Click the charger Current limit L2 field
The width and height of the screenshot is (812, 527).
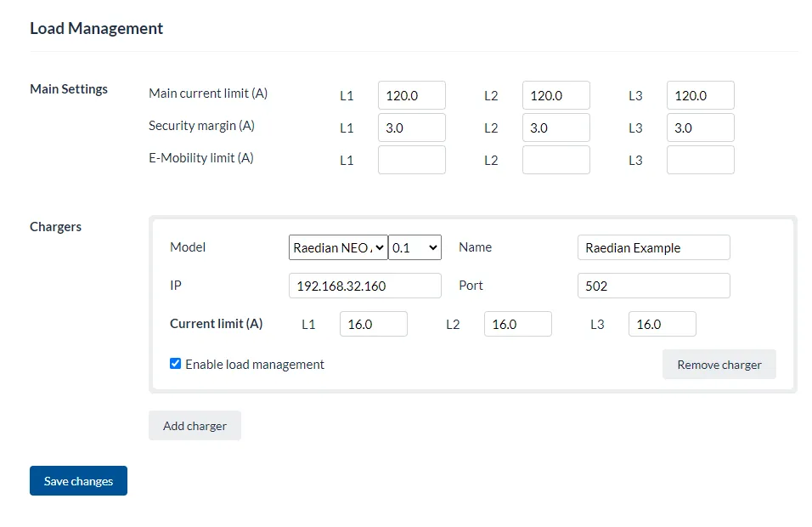tap(518, 324)
